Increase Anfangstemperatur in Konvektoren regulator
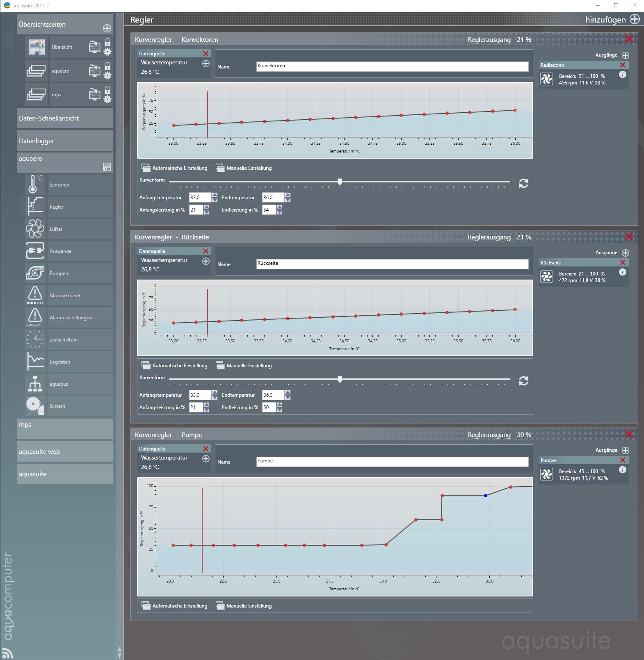Viewport: 644px width, 660px height. tap(215, 195)
